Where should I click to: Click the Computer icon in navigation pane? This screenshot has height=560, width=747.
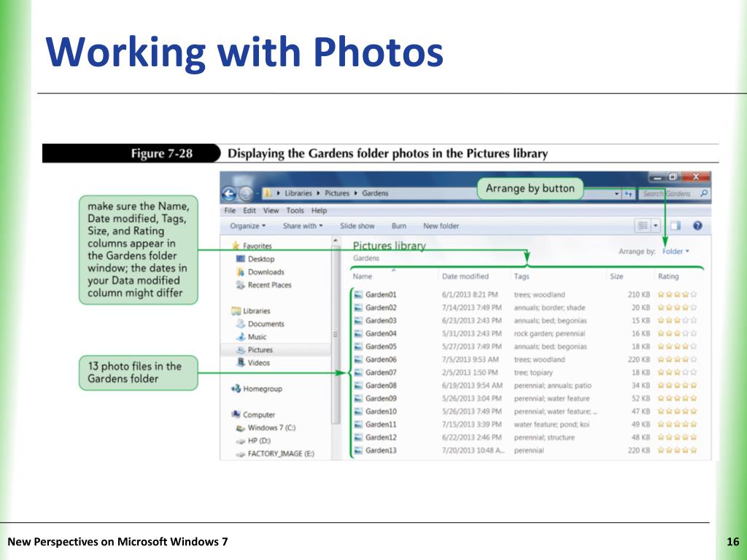tap(236, 414)
